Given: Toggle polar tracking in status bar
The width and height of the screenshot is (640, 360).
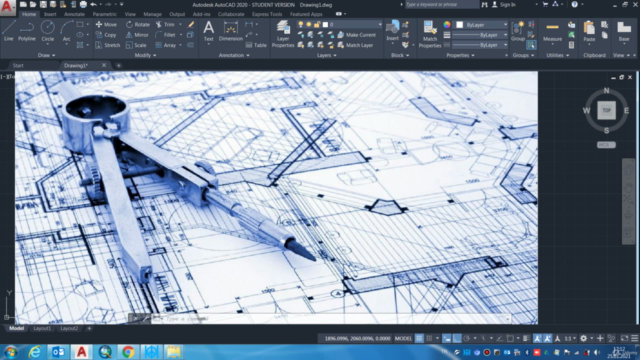Looking at the screenshot, I should 467,338.
